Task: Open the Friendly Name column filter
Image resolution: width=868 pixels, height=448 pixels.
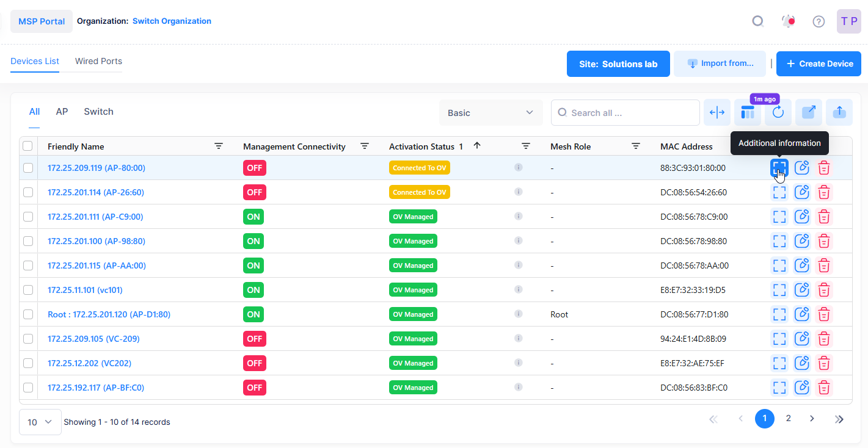Action: pos(219,146)
